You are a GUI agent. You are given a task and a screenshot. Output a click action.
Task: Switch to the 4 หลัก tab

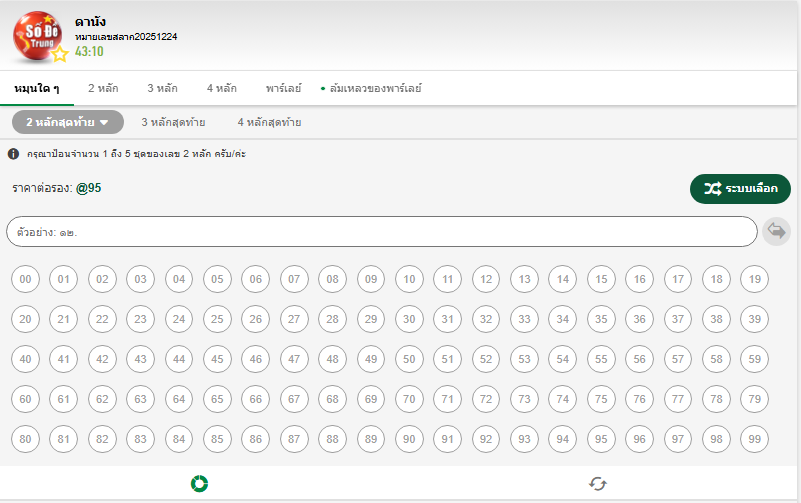tap(222, 88)
